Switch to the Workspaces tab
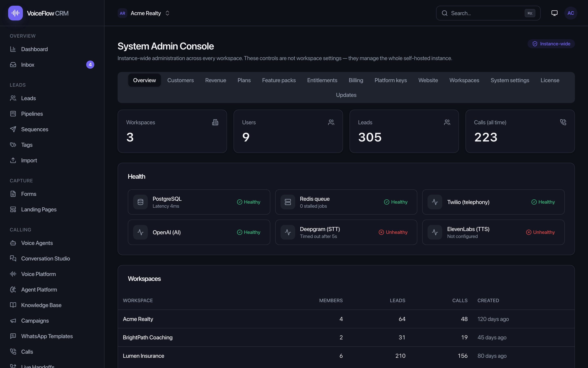 point(464,80)
